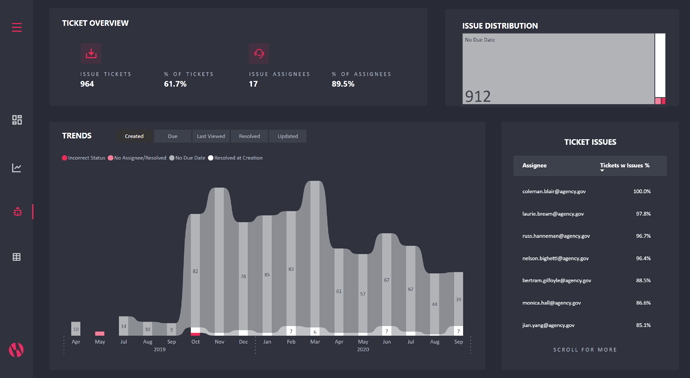Select nelson.bighetti@agency.gov row
This screenshot has width=690, height=378.
pyautogui.click(x=590, y=258)
